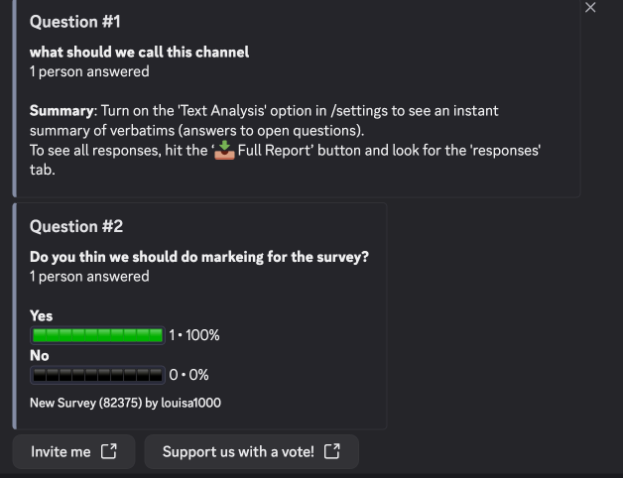Click the bold Summary label
623x478 pixels.
pos(62,110)
